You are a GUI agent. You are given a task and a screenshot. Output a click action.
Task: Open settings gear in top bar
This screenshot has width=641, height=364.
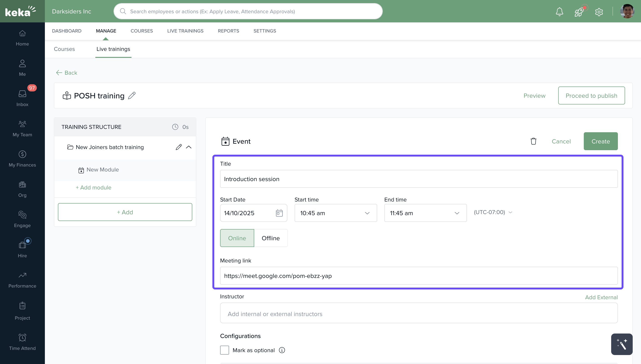[599, 11]
